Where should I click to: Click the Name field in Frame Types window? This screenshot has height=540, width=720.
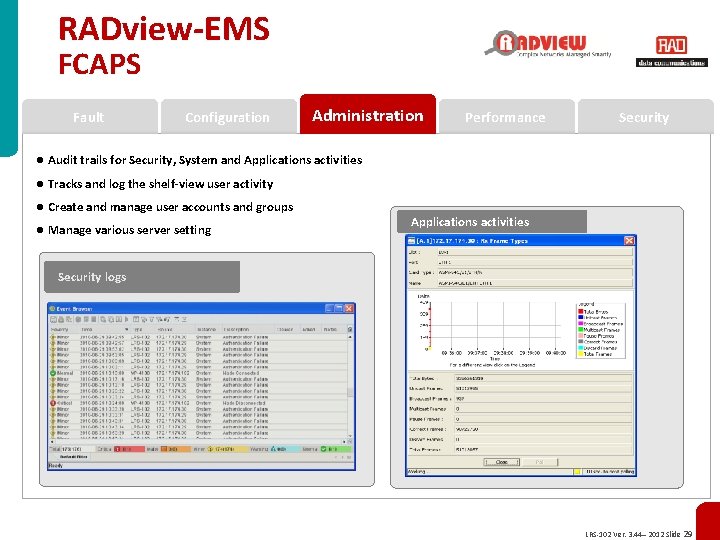click(x=534, y=283)
